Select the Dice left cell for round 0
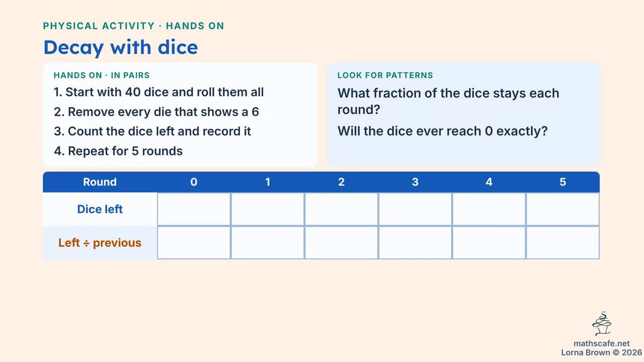This screenshot has width=644, height=362. point(194,209)
